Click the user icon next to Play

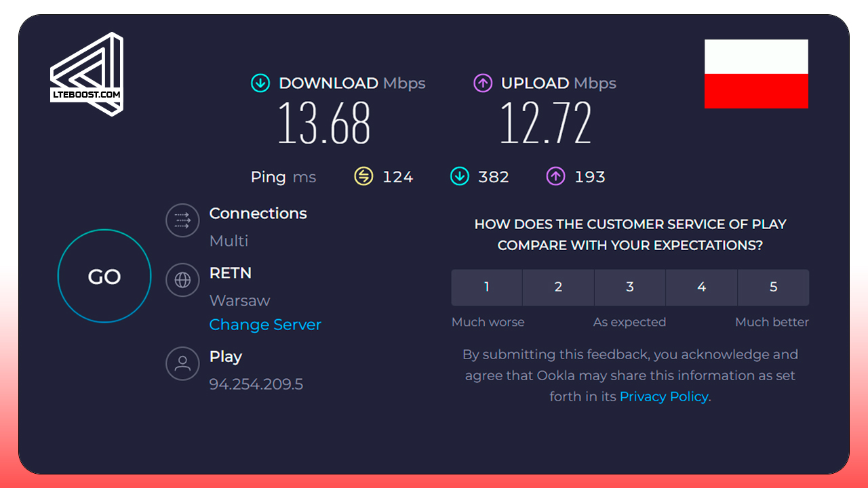(x=182, y=363)
